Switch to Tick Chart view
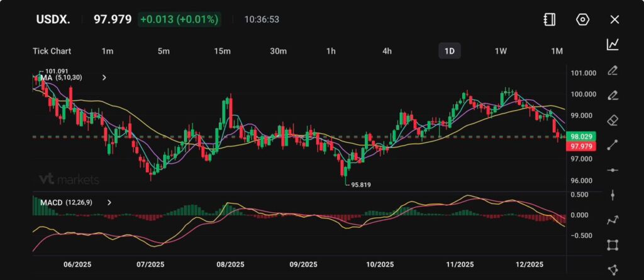The image size is (644, 280). pyautogui.click(x=52, y=51)
